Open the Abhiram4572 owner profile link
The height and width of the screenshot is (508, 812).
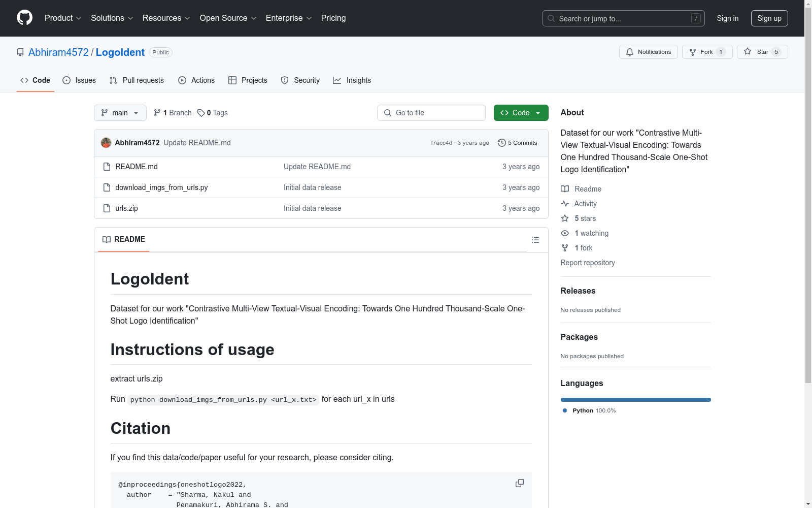(58, 52)
